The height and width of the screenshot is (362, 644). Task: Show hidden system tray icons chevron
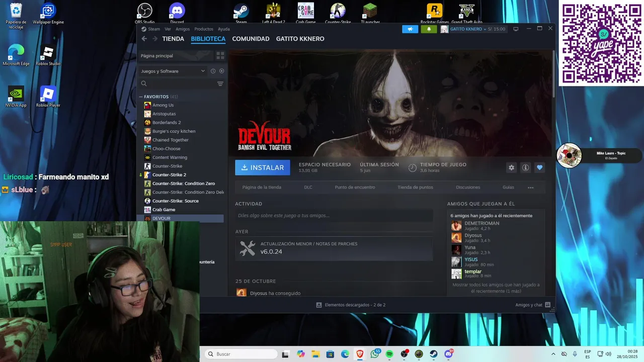[553, 354]
